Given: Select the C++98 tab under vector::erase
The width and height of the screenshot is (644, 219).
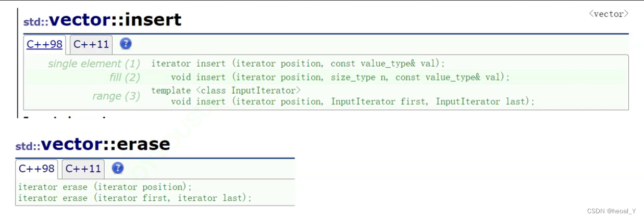Looking at the screenshot, I should (36, 169).
